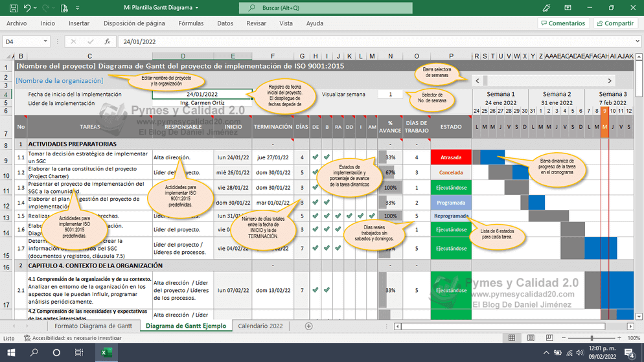This screenshot has width=644, height=362.
Task: Click the Enter checkmark icon in formula bar
Action: tap(90, 41)
